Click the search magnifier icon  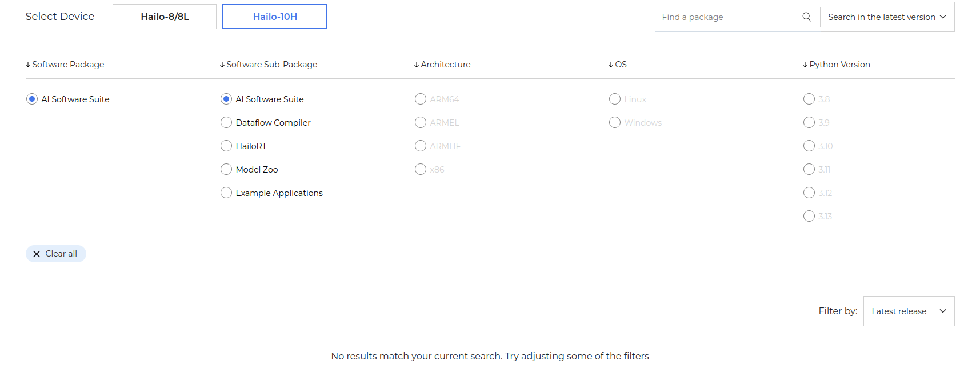806,17
